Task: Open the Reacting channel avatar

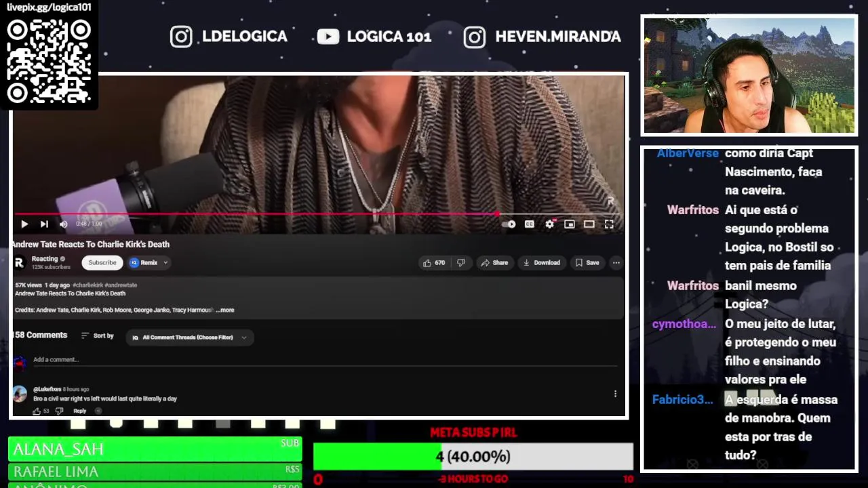Action: [x=20, y=262]
